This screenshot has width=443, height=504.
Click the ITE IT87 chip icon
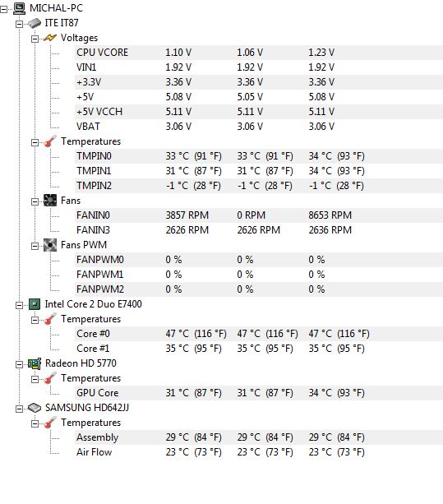point(35,23)
